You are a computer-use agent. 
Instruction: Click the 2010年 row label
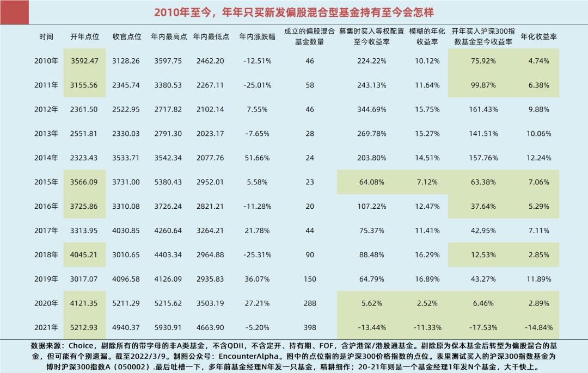tap(47, 61)
